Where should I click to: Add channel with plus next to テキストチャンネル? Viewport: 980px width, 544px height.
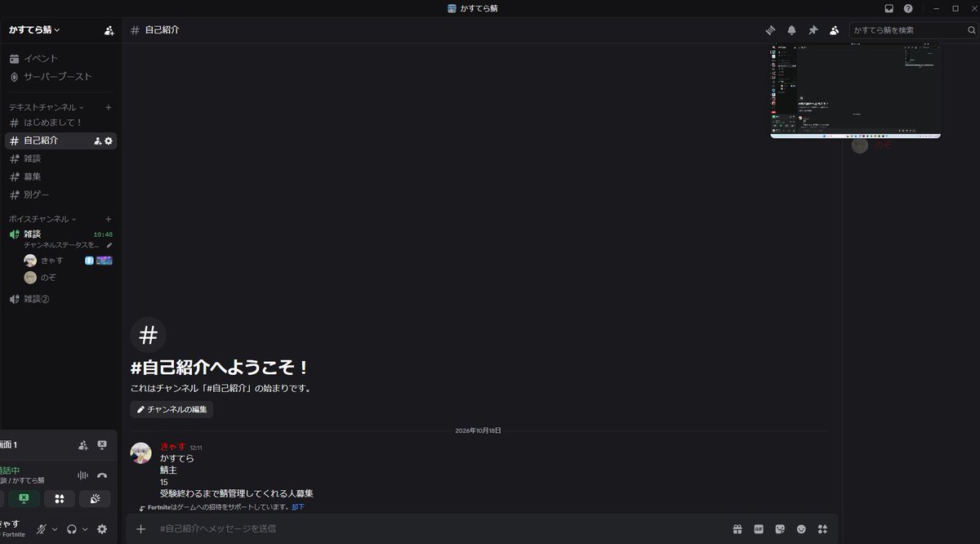(x=109, y=107)
